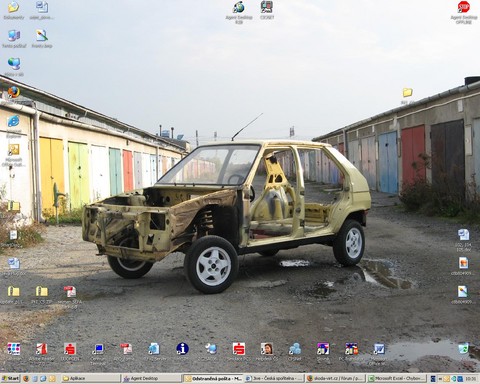The width and height of the screenshot is (480, 384).
Task: Launch Microsoft Office Outlook desktop shortcut
Action: [x=14, y=150]
